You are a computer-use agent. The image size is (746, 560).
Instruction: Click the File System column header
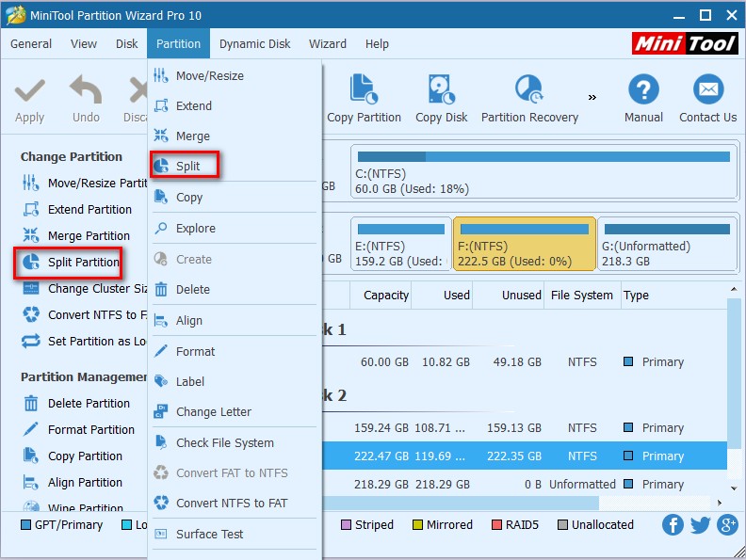(582, 296)
